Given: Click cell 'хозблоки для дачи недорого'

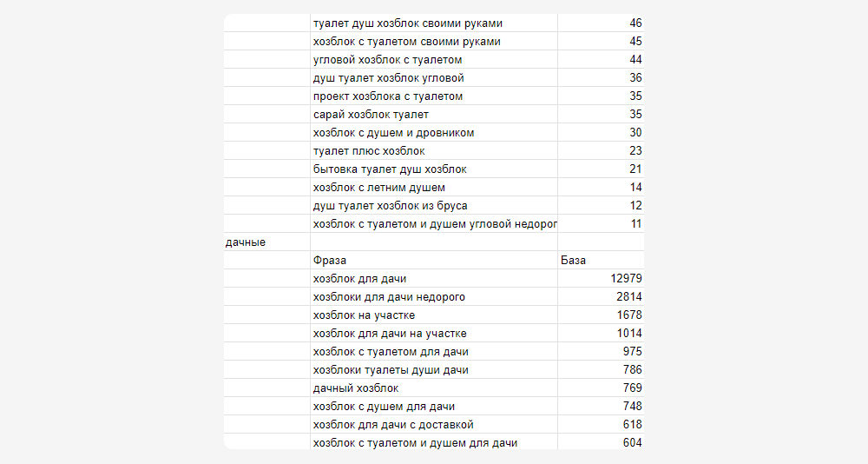Looking at the screenshot, I should point(389,297).
